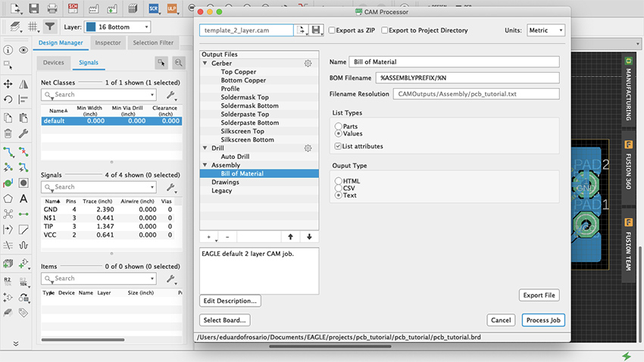Open the CAM processor factory icon
Image resolution: width=644 pixels, height=362 pixels.
click(93, 8)
